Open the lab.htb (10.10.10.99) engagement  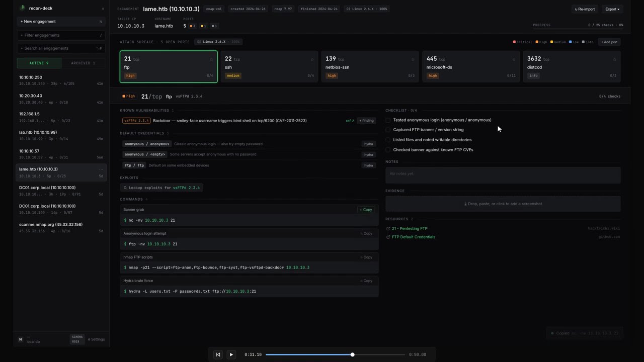click(61, 136)
